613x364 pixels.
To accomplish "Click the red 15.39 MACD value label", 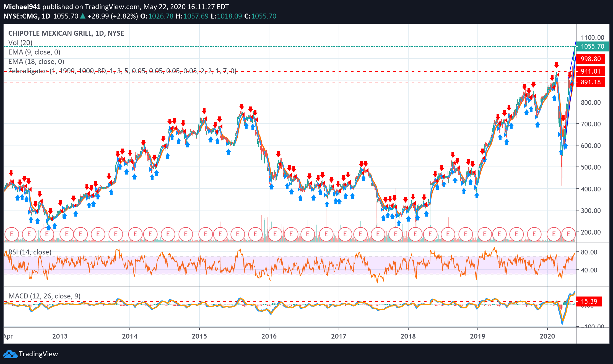I will pos(589,301).
